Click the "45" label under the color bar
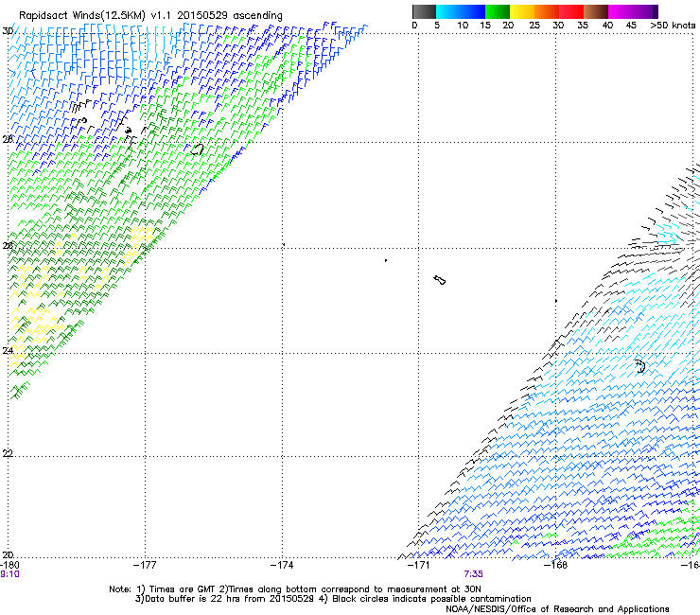The image size is (700, 615). click(631, 26)
